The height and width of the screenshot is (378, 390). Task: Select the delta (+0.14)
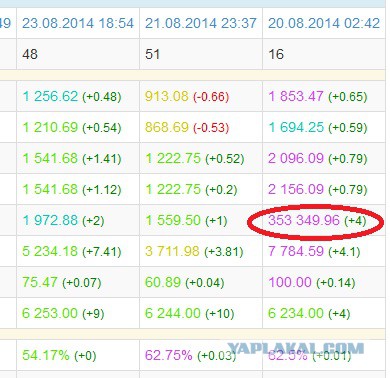336,283
